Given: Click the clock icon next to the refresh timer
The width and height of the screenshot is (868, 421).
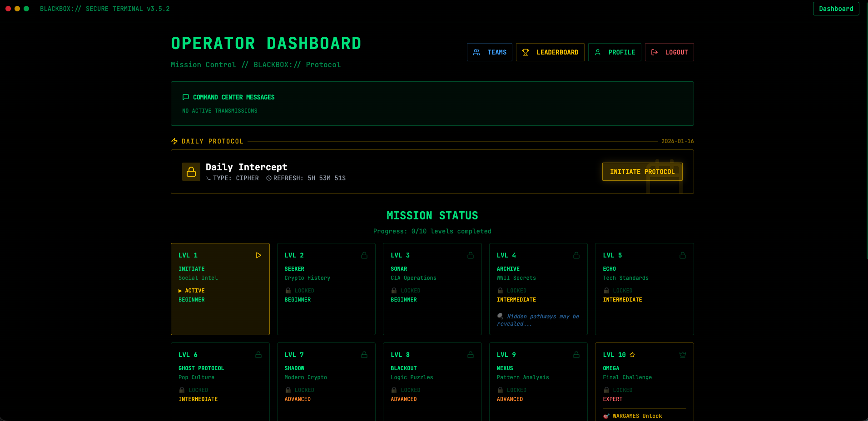Looking at the screenshot, I should (x=268, y=178).
